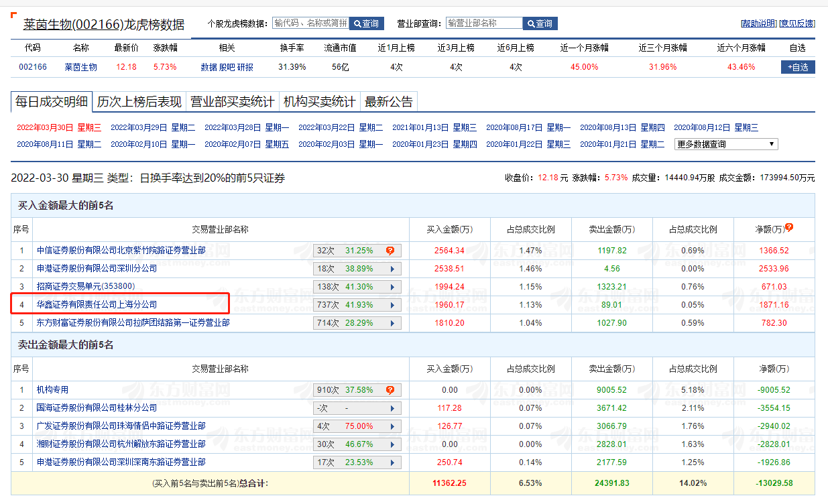Image resolution: width=828 pixels, height=504 pixels.
Task: Open the 更多数据查询 dropdown
Action: coord(725,143)
